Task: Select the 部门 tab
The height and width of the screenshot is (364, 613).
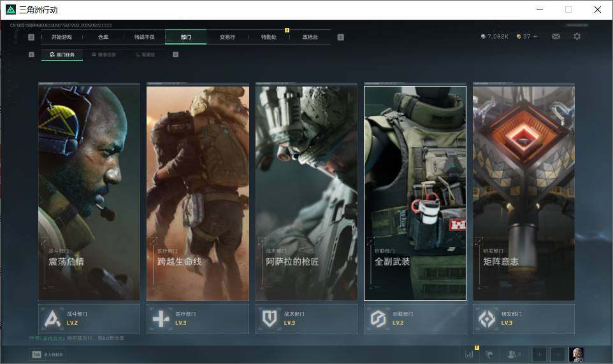Action: pyautogui.click(x=185, y=37)
